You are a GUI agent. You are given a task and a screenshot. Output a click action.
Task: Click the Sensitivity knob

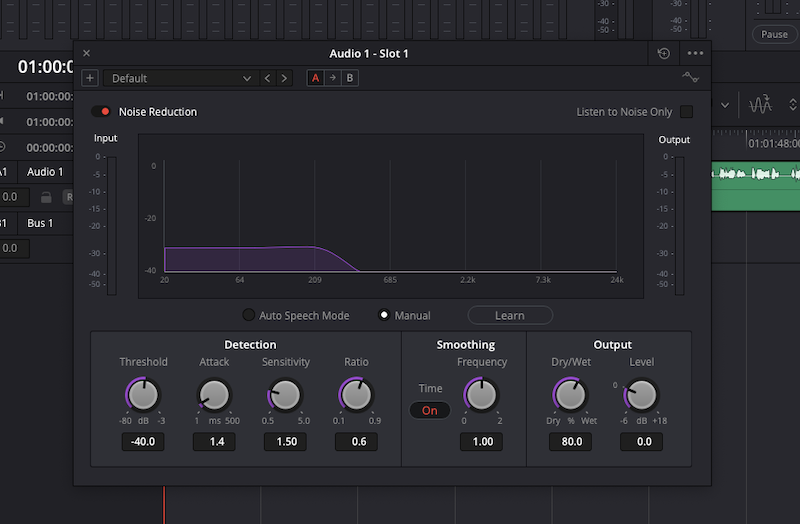285,395
